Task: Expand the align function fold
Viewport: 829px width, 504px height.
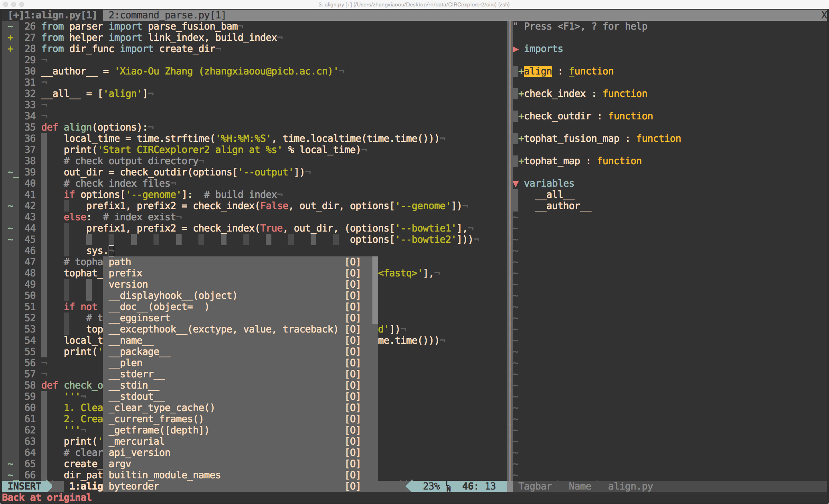Action: pos(521,71)
